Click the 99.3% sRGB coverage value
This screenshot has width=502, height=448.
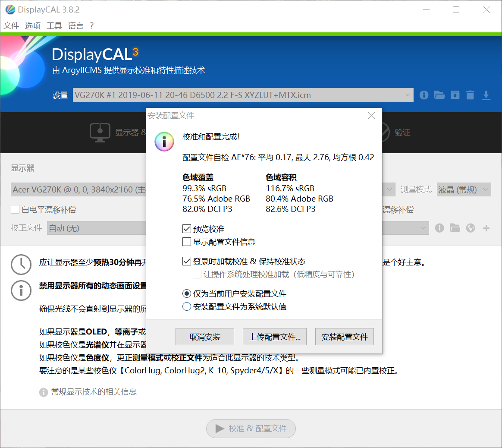pyautogui.click(x=204, y=188)
